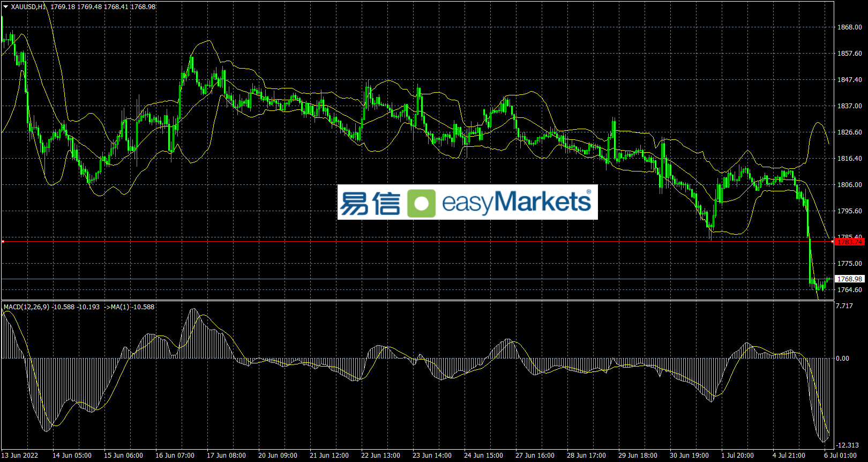Click the open price 1769.18 in header
The width and height of the screenshot is (868, 462).
tap(63, 7)
